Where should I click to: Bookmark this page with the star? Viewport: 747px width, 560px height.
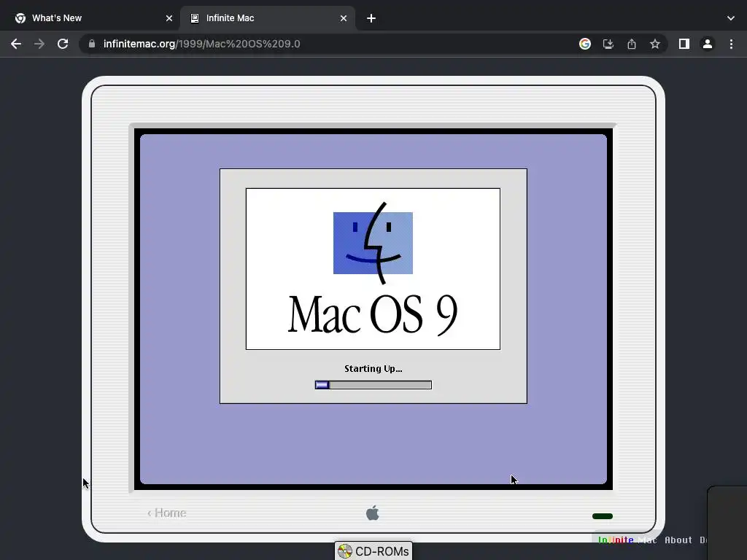coord(655,44)
